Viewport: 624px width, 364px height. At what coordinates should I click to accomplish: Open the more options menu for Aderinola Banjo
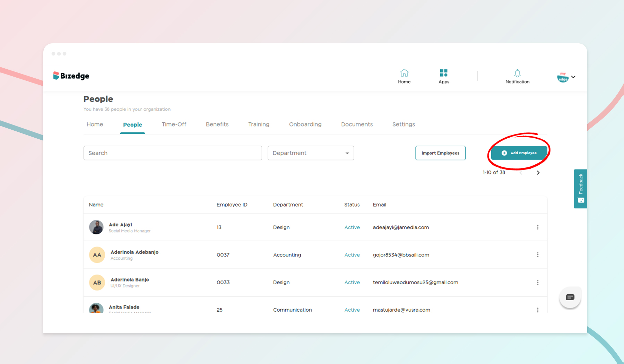point(537,283)
